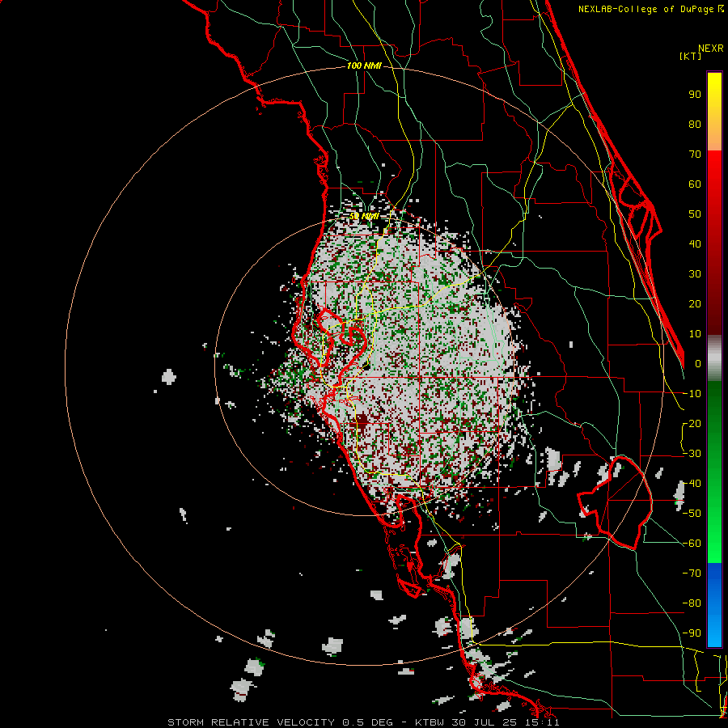Click the positive 60 knot scale label
Screen dimensions: 728x728
coord(695,184)
